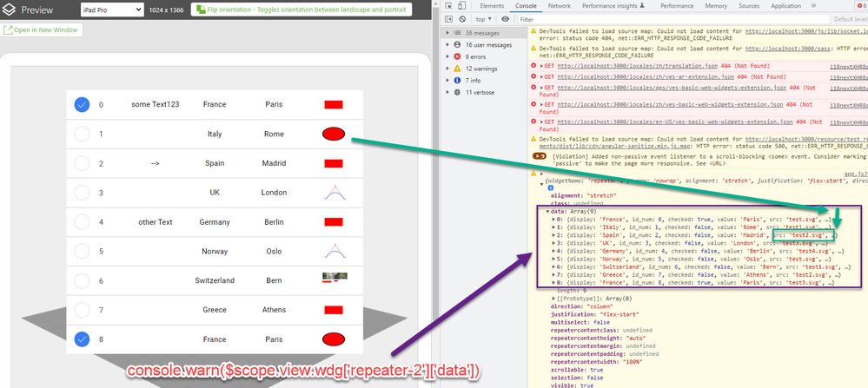Click the 'other Text' cell in Germany row
Image resolution: width=868 pixels, height=388 pixels.
(x=156, y=221)
